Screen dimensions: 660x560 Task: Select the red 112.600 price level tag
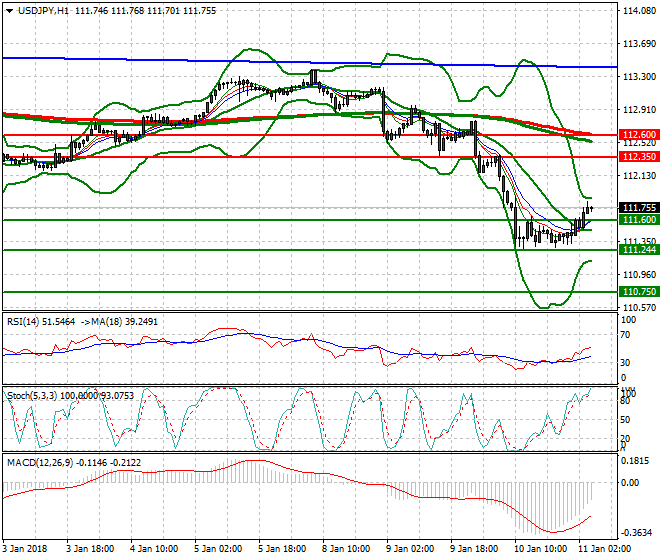pos(638,134)
